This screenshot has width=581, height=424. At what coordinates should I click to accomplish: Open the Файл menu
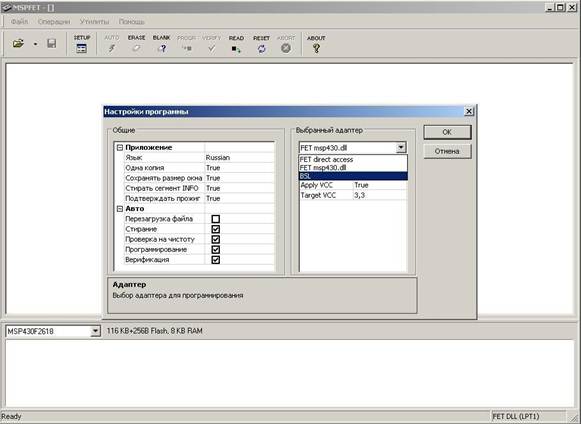click(19, 22)
